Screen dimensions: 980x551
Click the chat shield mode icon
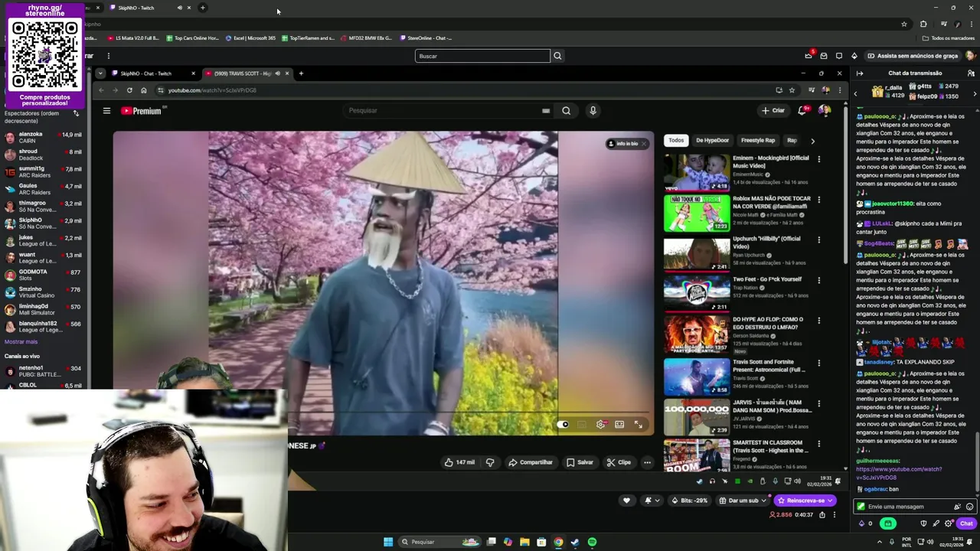pyautogui.click(x=923, y=523)
